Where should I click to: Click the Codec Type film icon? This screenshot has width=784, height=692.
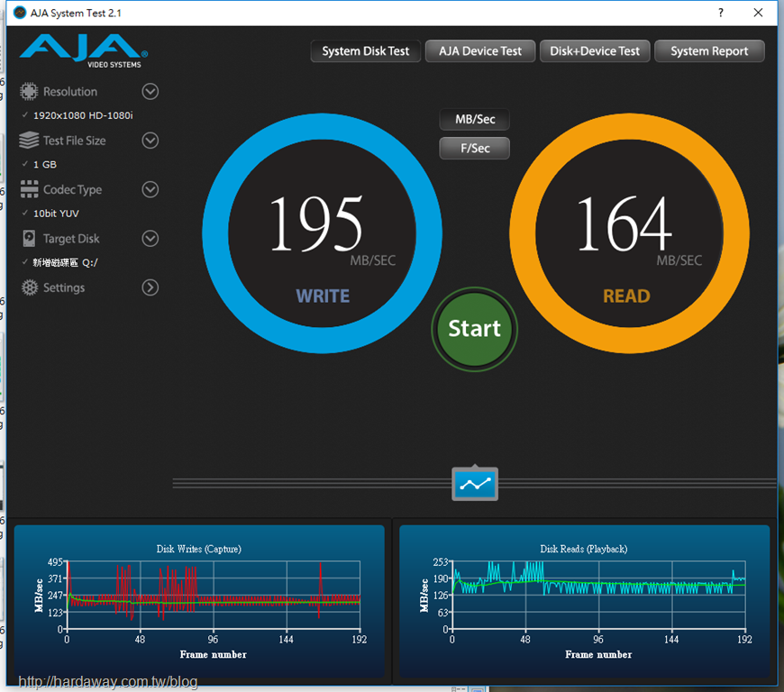point(29,189)
